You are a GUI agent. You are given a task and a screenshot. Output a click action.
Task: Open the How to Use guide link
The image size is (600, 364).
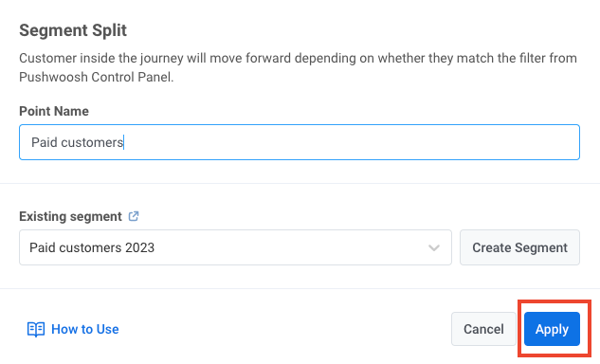(73, 329)
